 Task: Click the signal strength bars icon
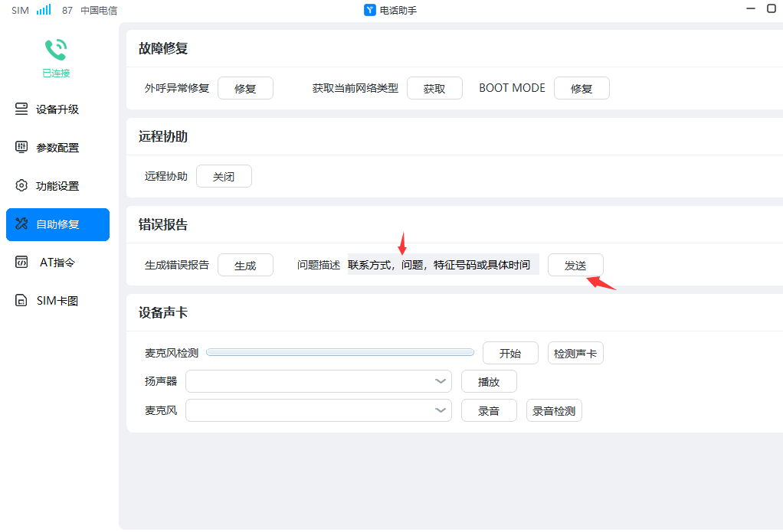click(44, 9)
